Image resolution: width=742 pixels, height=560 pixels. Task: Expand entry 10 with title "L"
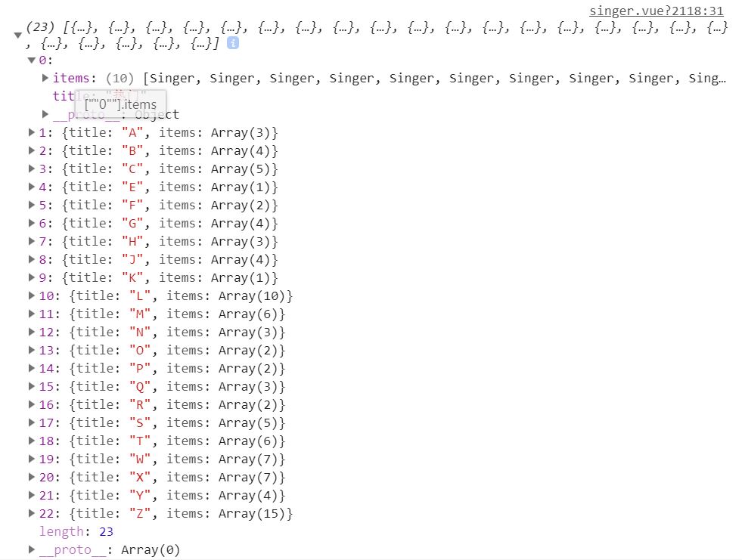(x=32, y=295)
